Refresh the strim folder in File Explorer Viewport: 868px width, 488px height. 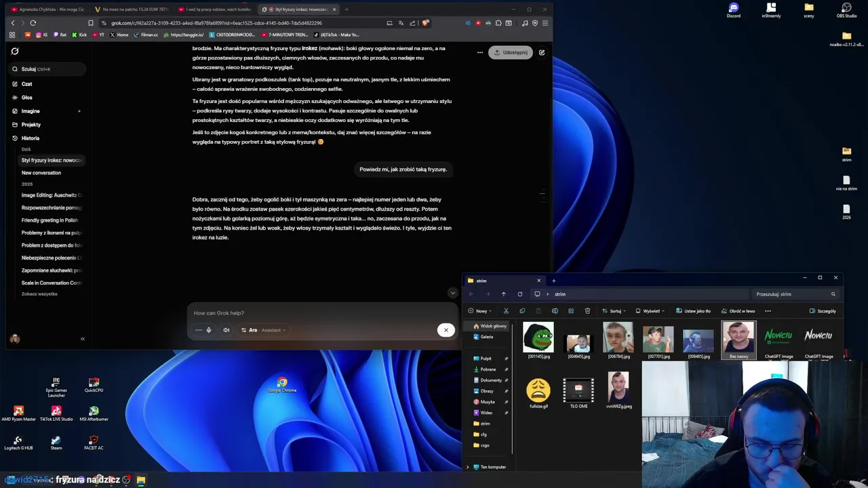click(x=520, y=294)
